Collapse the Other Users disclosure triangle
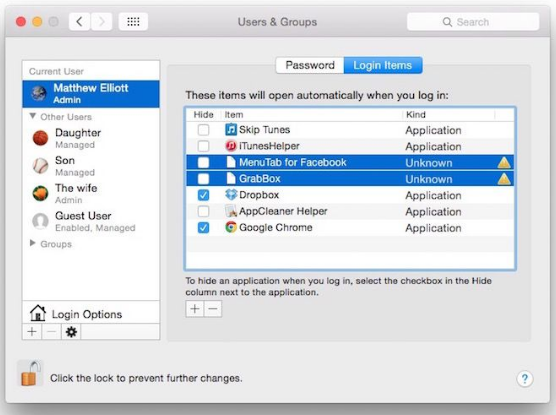The height and width of the screenshot is (415, 556). (x=33, y=116)
